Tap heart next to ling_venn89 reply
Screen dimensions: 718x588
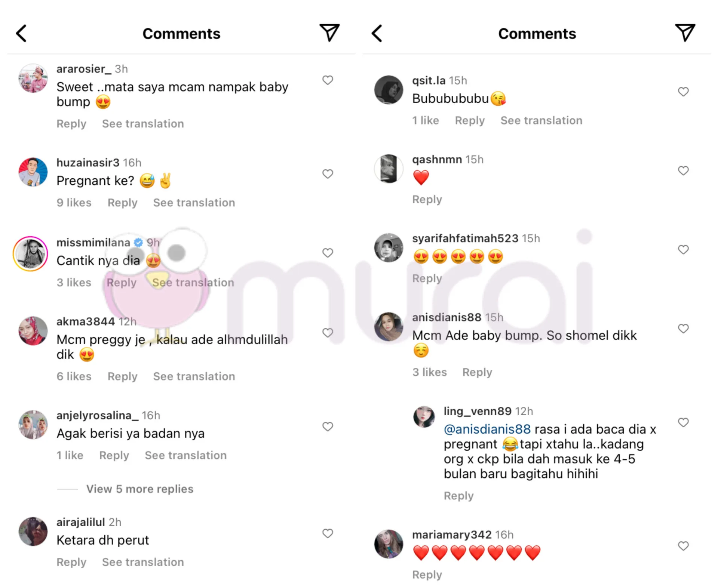[x=683, y=422]
